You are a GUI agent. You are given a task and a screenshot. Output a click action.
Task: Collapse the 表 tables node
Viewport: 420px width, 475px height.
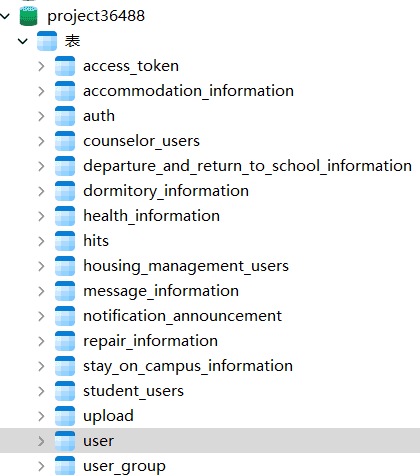pyautogui.click(x=23, y=41)
